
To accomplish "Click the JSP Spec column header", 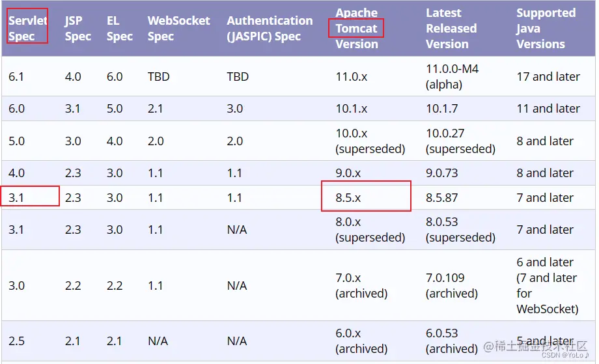I will click(78, 28).
